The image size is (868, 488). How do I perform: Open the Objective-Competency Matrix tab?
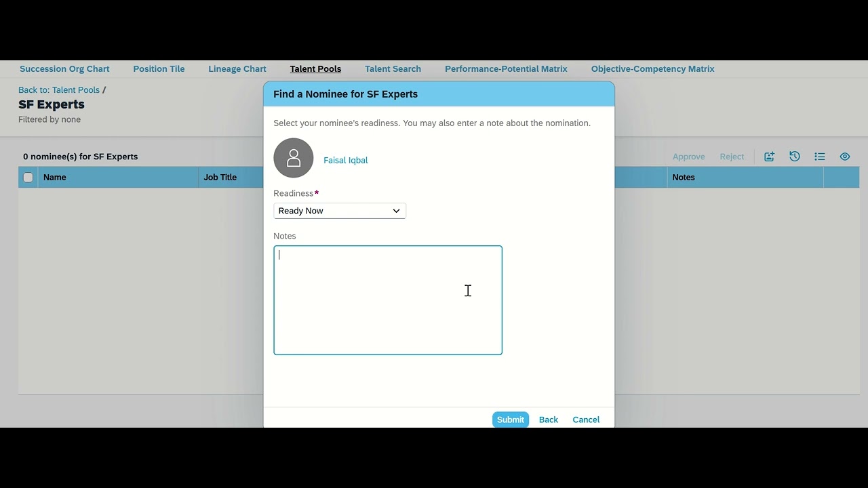652,68
